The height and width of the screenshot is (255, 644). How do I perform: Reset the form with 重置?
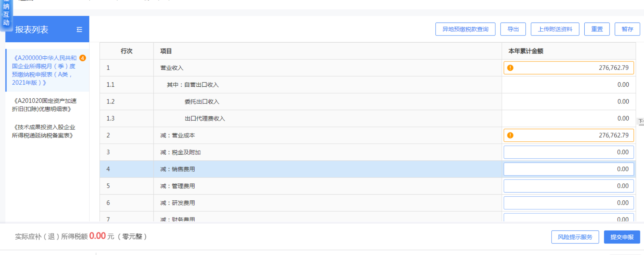point(597,29)
